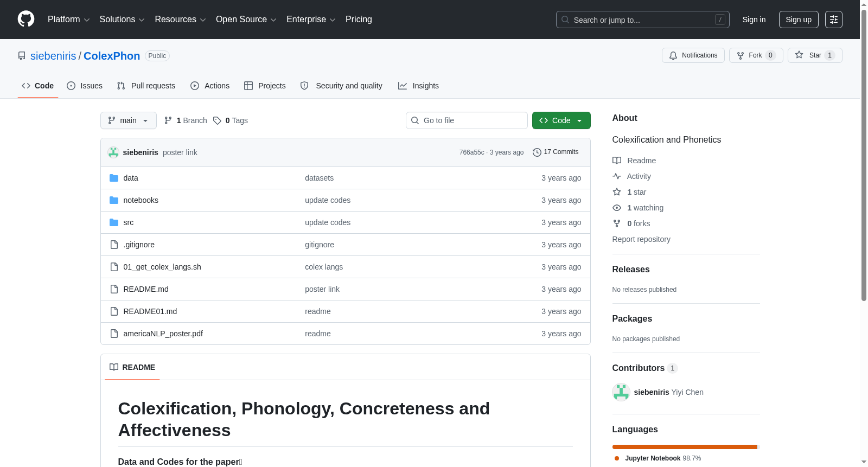Click the 'colex langs' commit message

324,267
